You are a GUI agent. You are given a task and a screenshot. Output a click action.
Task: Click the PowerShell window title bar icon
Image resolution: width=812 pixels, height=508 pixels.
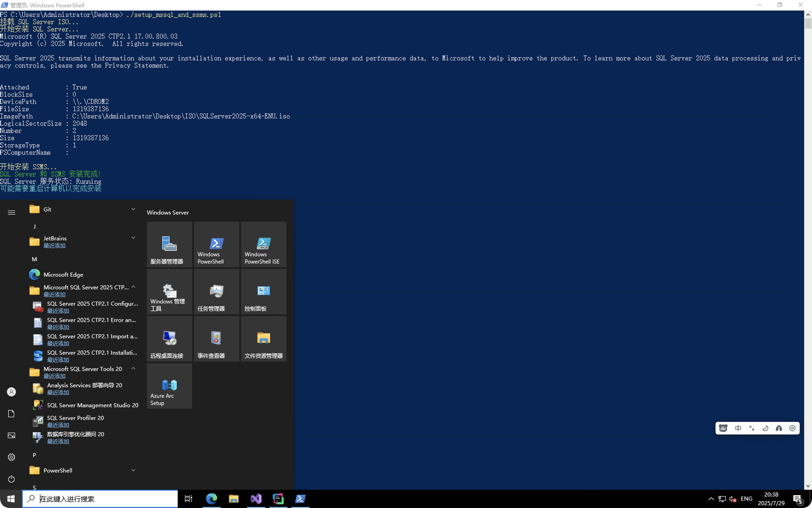point(5,5)
